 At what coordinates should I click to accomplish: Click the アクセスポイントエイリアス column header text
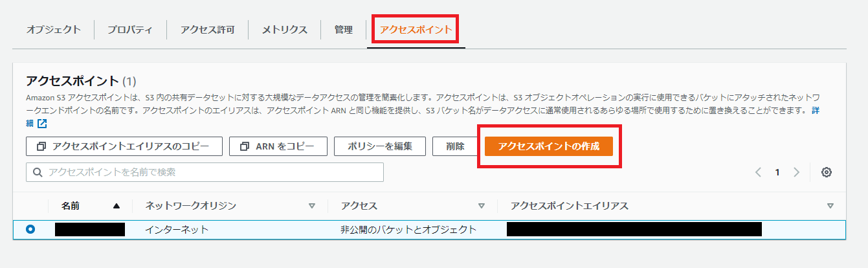[x=570, y=206]
